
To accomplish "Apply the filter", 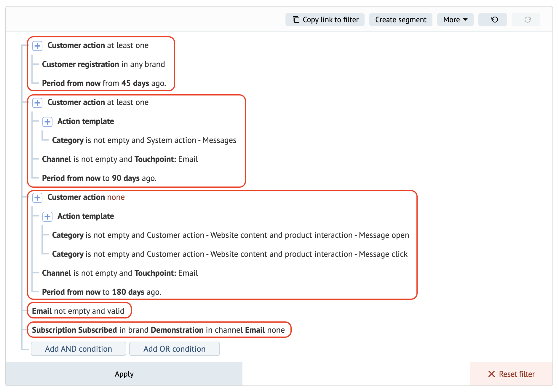I will coord(124,374).
